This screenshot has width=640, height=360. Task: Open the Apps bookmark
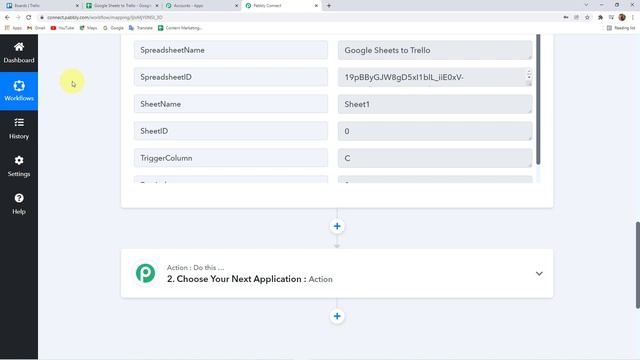pyautogui.click(x=13, y=28)
